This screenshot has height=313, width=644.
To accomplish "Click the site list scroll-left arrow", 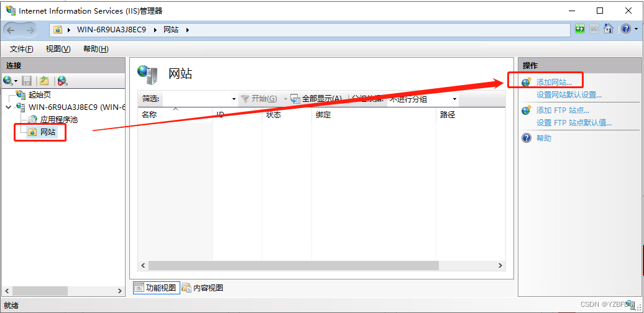I will [x=144, y=266].
